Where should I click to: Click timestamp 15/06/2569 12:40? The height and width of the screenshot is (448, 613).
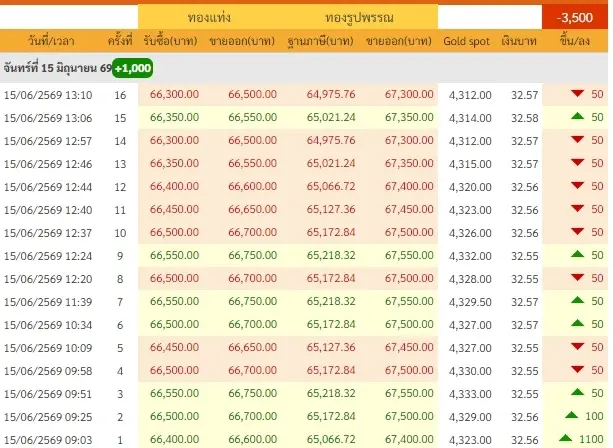click(48, 210)
